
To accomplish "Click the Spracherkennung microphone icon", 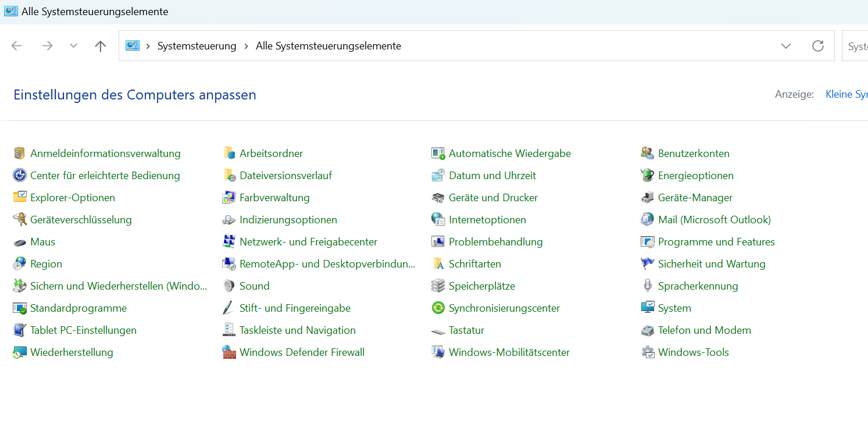I will [x=648, y=286].
